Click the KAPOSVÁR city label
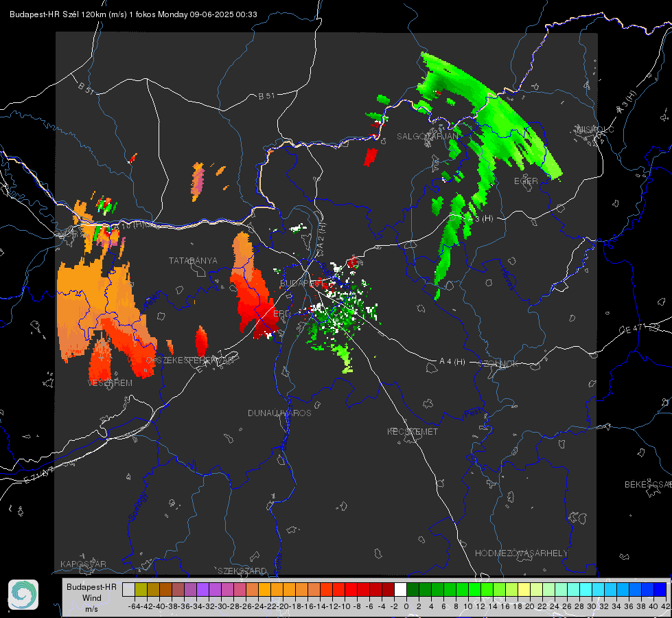 pos(83,564)
